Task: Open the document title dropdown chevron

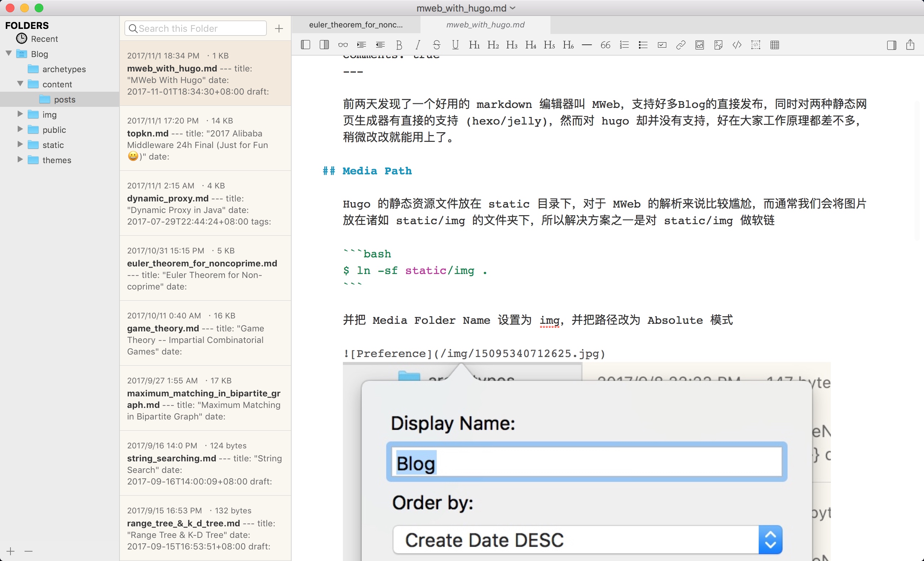Action: pyautogui.click(x=513, y=8)
